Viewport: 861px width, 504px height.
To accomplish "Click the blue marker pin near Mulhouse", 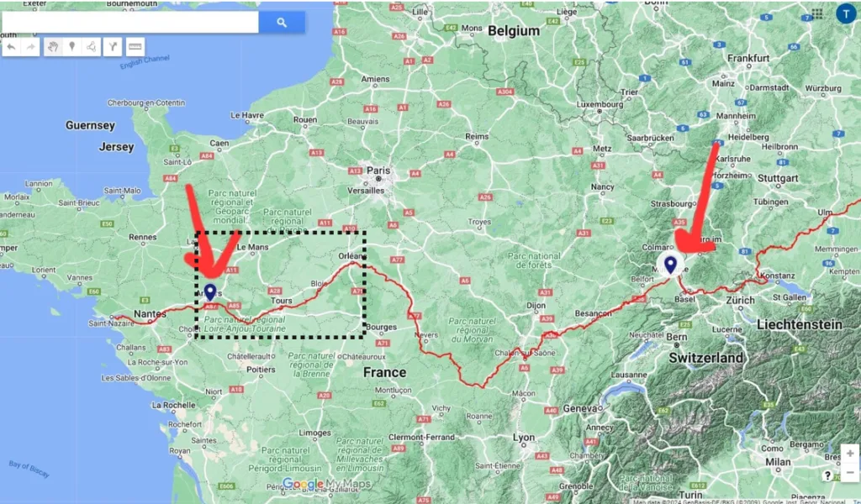I will tap(670, 265).
